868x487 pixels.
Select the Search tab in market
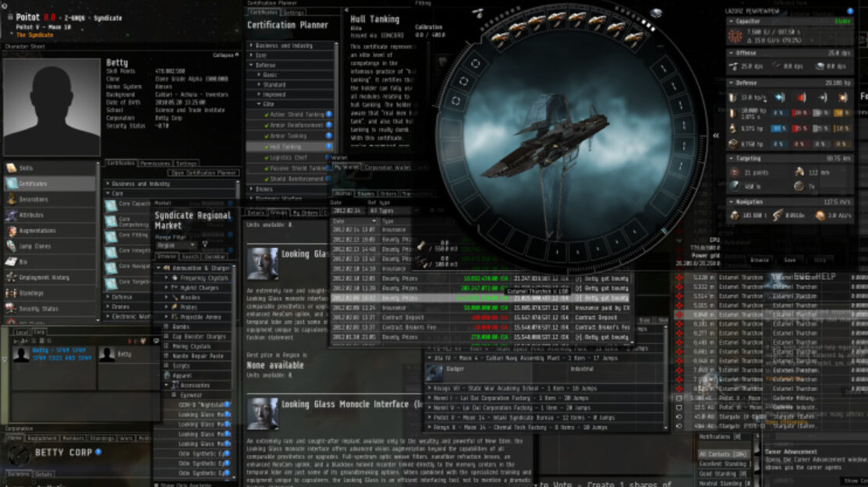(190, 256)
